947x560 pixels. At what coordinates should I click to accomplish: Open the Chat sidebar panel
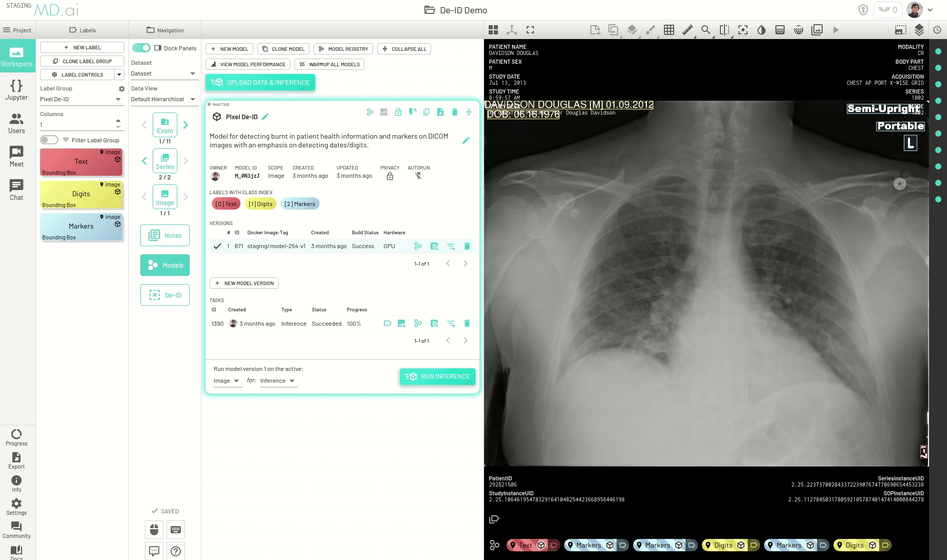coord(16,190)
